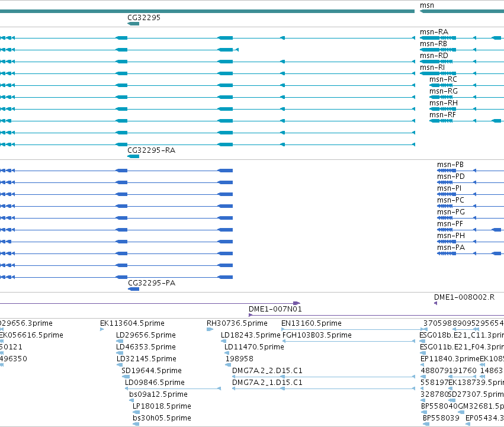
Task: Select the msn-RC transcript label
Action: pos(443,79)
